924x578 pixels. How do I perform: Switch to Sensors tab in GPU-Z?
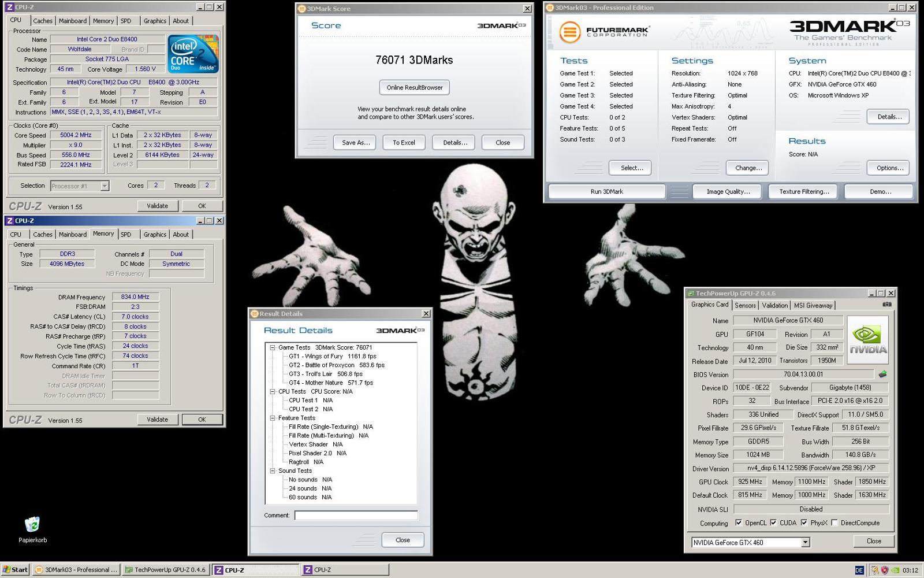(x=745, y=305)
